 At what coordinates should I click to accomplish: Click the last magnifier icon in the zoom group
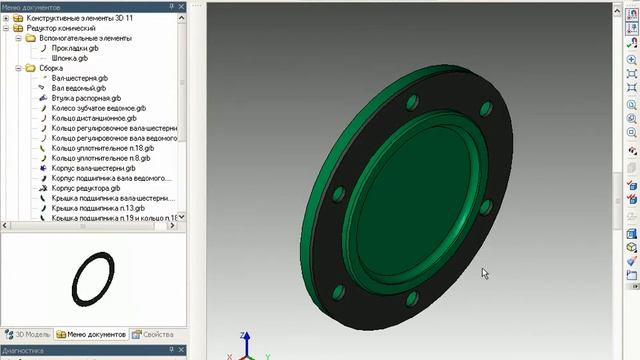pyautogui.click(x=631, y=133)
